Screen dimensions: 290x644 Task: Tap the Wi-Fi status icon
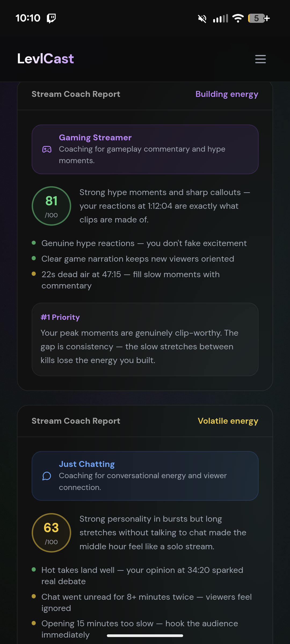coord(238,18)
